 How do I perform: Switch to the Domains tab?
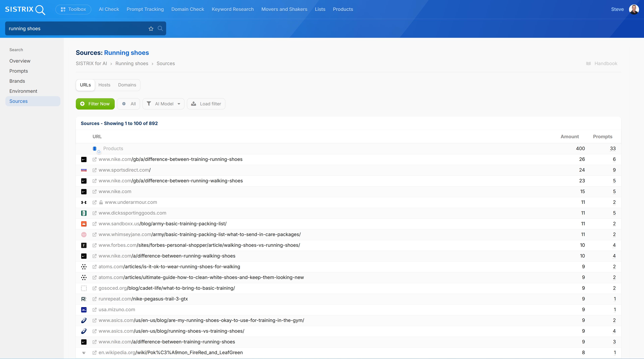[x=127, y=85]
